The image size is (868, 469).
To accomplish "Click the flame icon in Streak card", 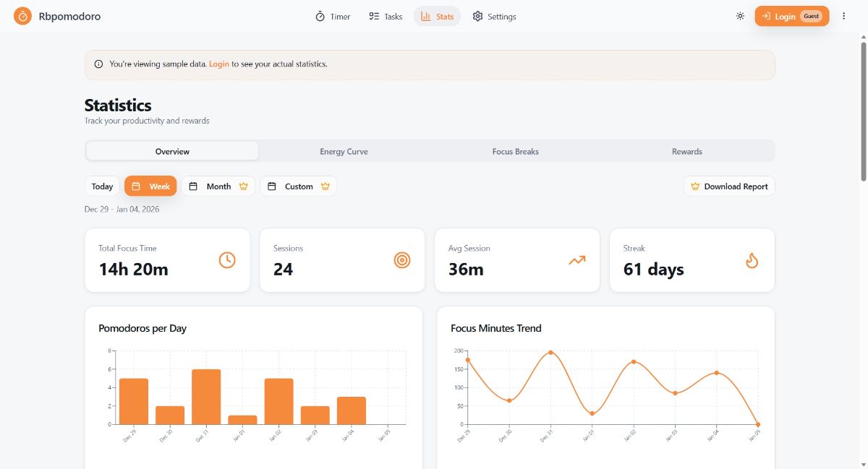I will [752, 260].
